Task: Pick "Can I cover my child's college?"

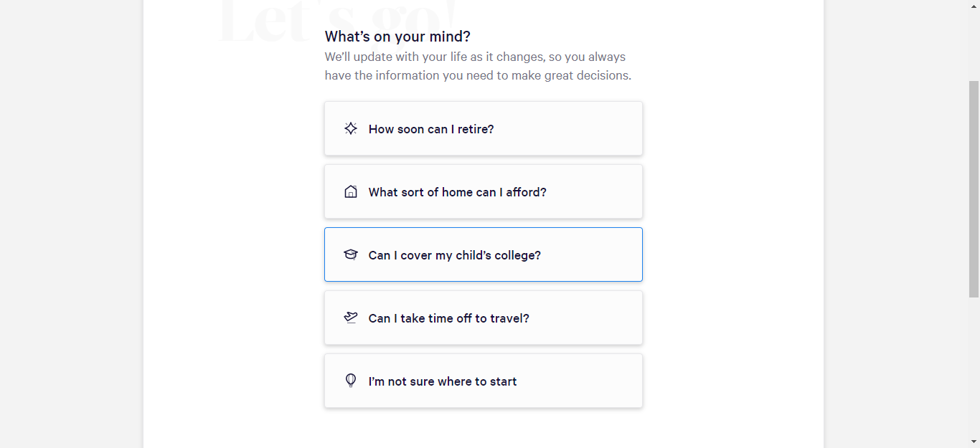Action: coord(454,255)
